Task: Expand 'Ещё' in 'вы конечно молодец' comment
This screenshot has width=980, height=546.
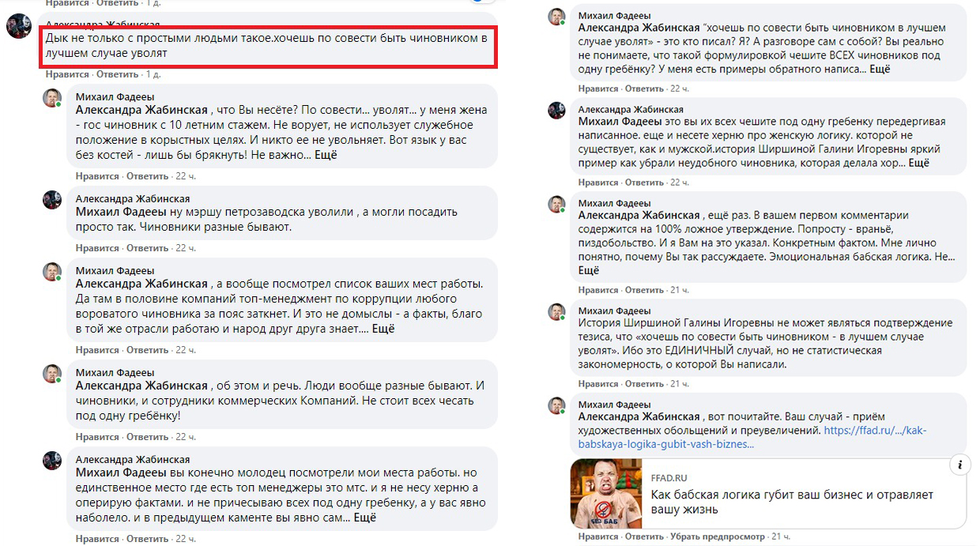Action: pos(364,518)
